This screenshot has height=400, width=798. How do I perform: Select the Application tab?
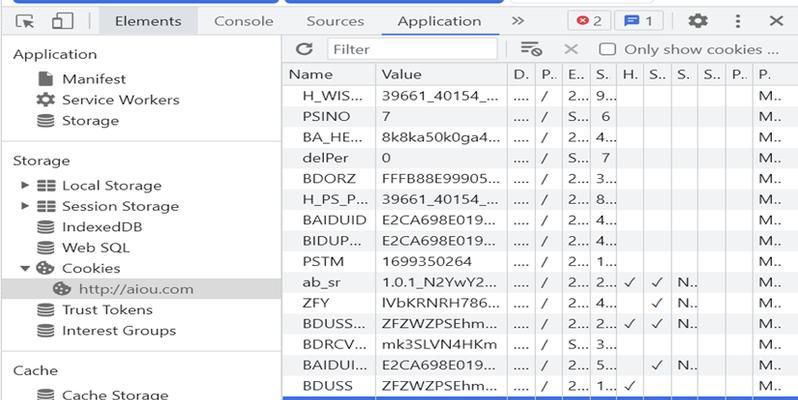coord(439,21)
